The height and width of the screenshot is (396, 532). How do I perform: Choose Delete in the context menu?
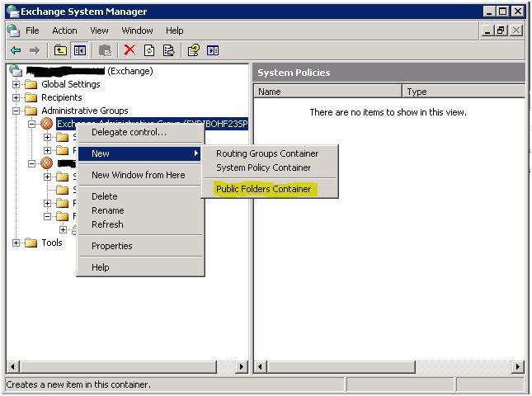140,196
